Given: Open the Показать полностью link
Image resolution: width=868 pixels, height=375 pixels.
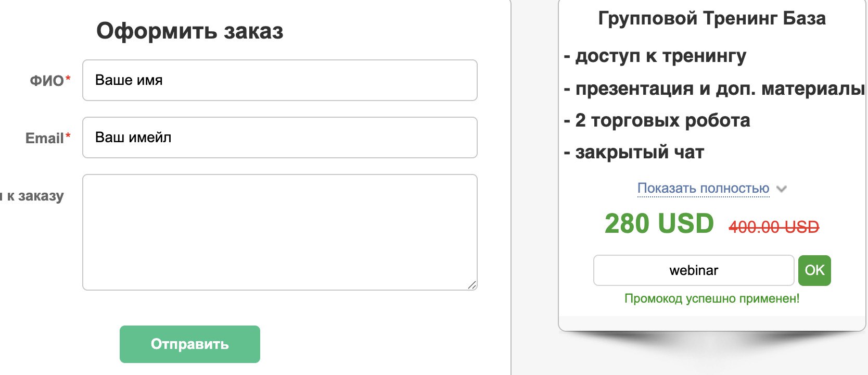Looking at the screenshot, I should (703, 188).
